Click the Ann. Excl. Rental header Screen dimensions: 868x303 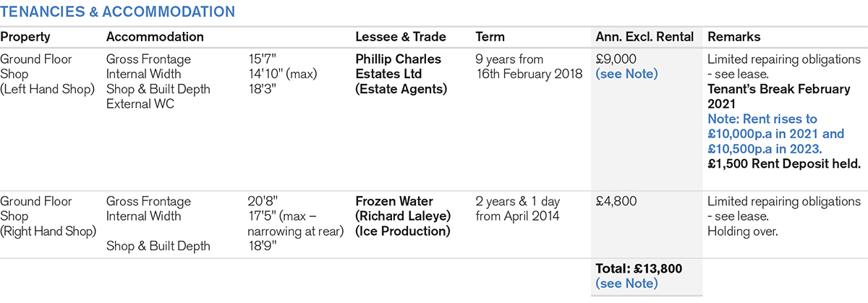[644, 37]
